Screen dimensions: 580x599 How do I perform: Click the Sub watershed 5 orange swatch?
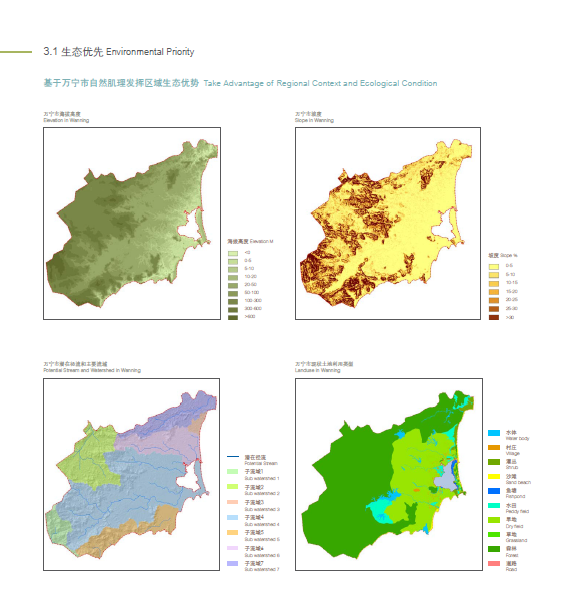pos(233,533)
